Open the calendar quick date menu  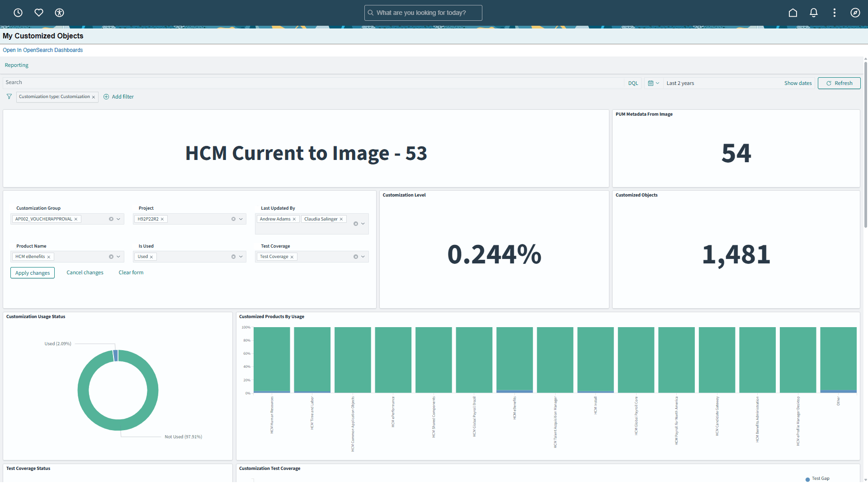(653, 83)
